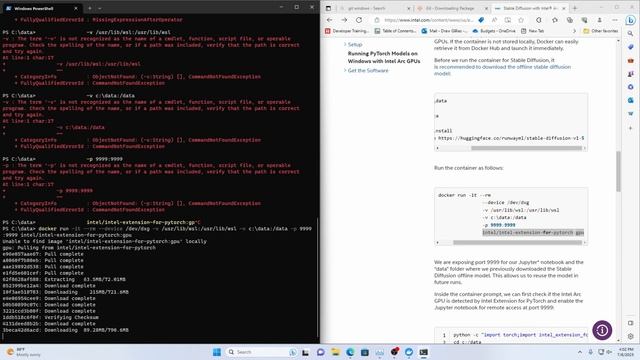Screen dimensions: 640x360
Task: Reload the Intel page
Action: [x=359, y=20]
